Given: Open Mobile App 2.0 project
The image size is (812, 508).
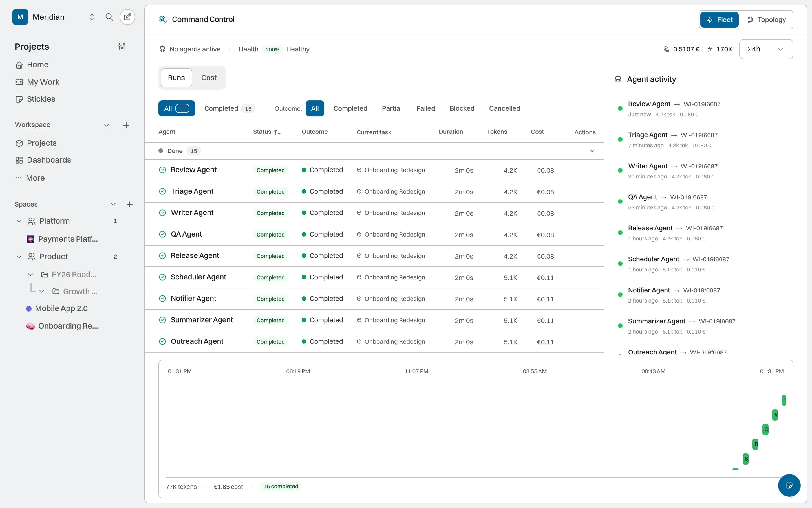Looking at the screenshot, I should point(57,308).
